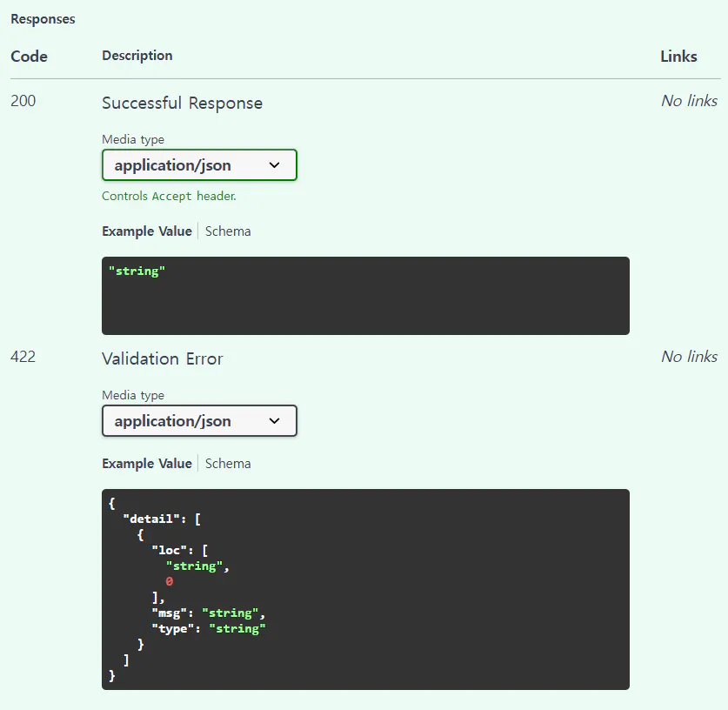Click the Responses section heading
This screenshot has height=710, width=728.
(x=43, y=19)
